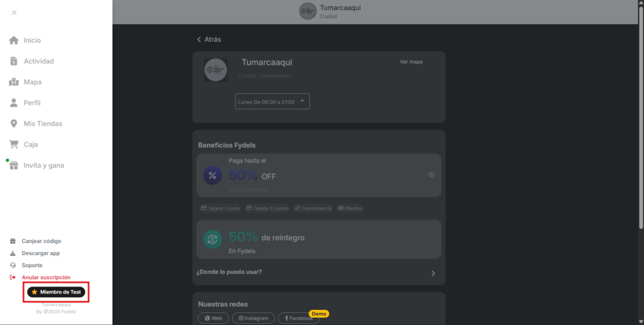This screenshot has width=644, height=325.
Task: Click the Descargar app link
Action: (x=41, y=253)
